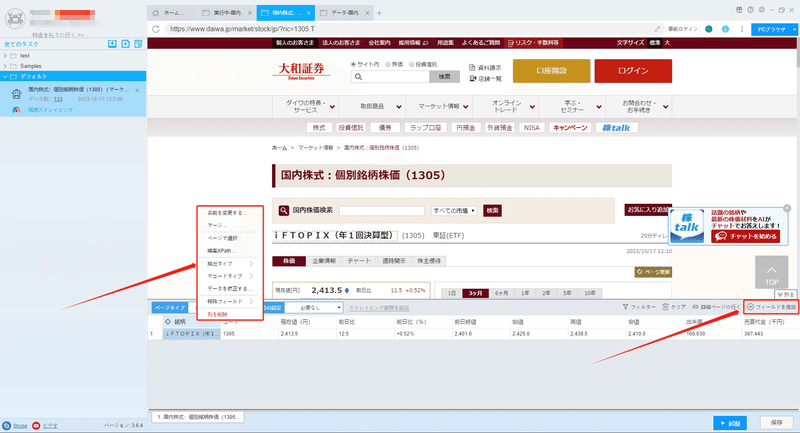Viewport: 800px width, 433px height.
Task: Click the フィルター funnel icon in data toolbar
Action: pyautogui.click(x=626, y=307)
